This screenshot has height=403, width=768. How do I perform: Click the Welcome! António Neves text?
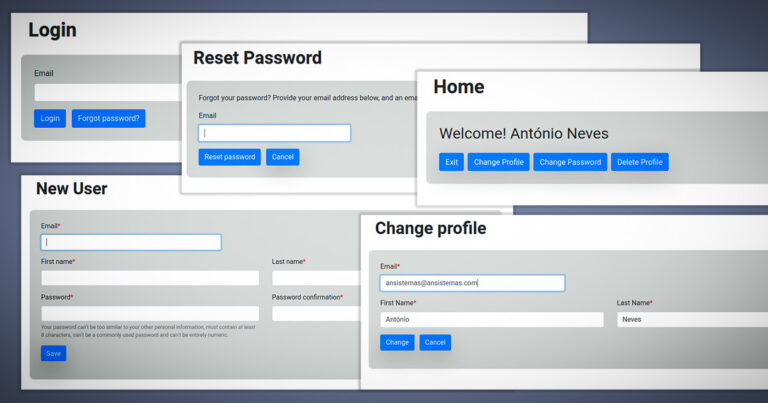point(524,134)
